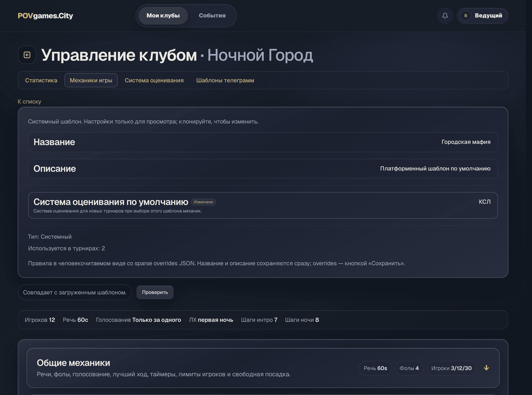Click Голосование Только за одного summary
Image resolution: width=532 pixels, height=395 pixels.
[138, 320]
